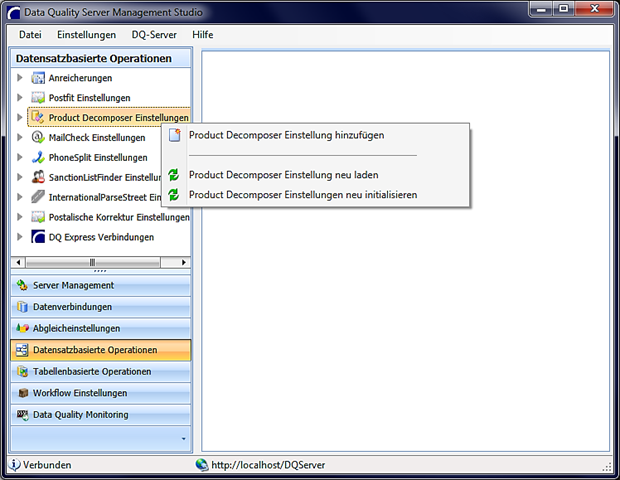Click the tree scrollbar right arrow
Screen dimensions: 620x480
point(183,262)
